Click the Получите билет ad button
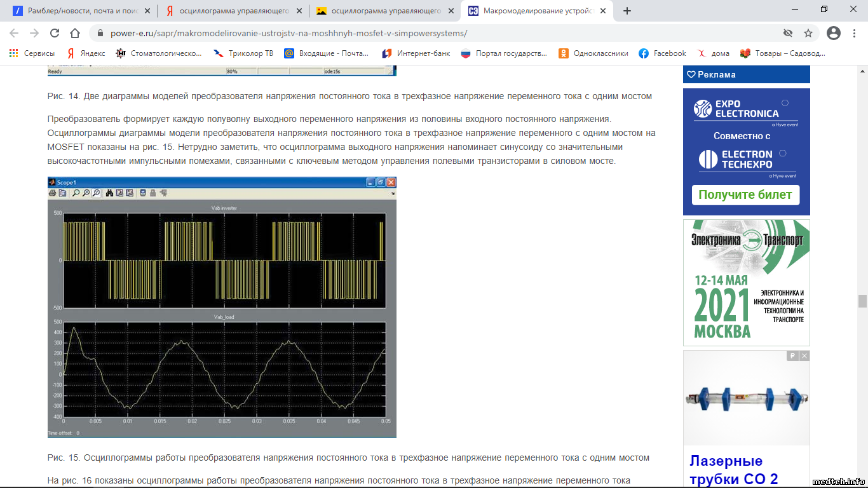The height and width of the screenshot is (488, 868). (x=745, y=195)
